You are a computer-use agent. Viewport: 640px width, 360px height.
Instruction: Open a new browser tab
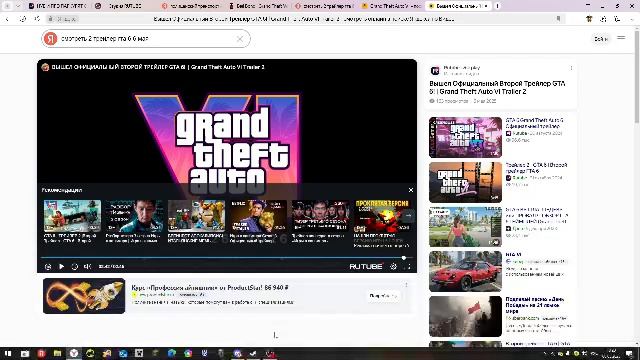[x=497, y=6]
